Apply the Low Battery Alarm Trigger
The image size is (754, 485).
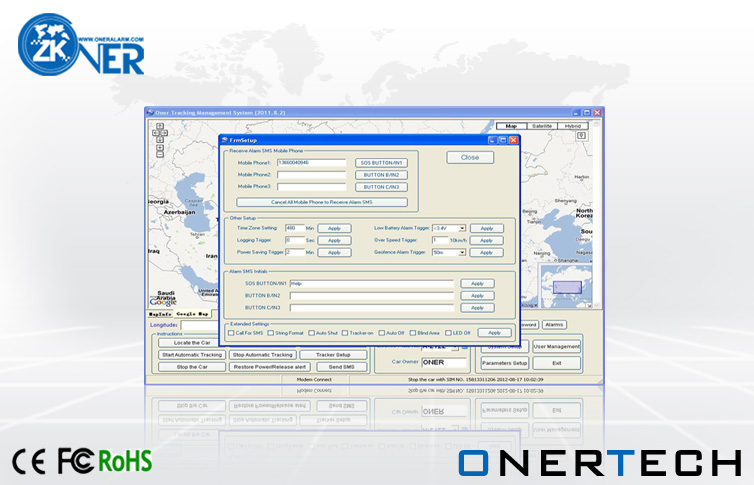[x=487, y=228]
